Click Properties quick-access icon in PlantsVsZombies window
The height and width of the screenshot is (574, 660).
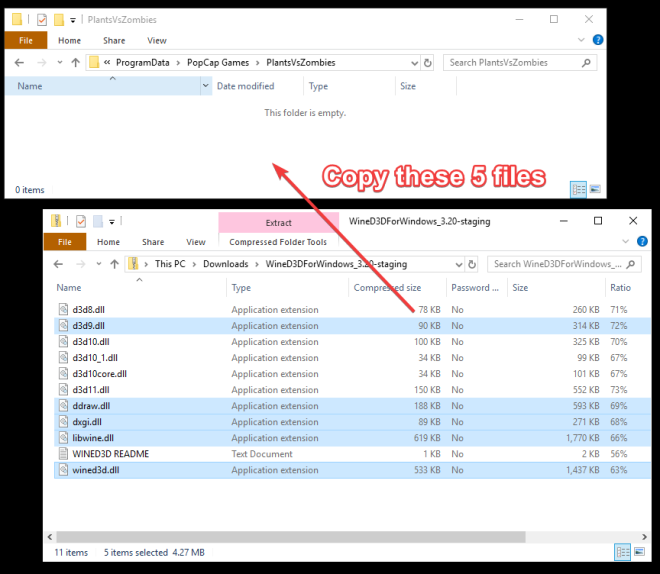42,20
